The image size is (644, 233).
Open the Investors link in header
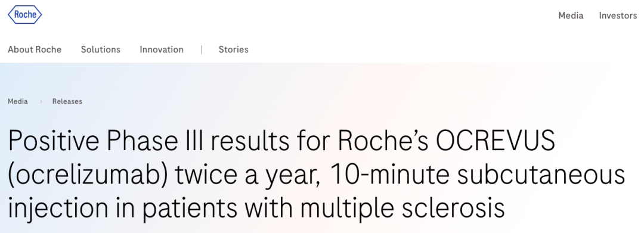(618, 15)
